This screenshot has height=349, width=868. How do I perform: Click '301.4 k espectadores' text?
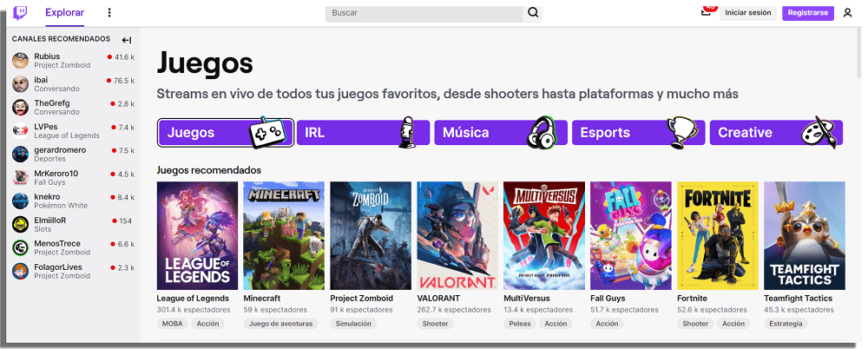click(194, 310)
